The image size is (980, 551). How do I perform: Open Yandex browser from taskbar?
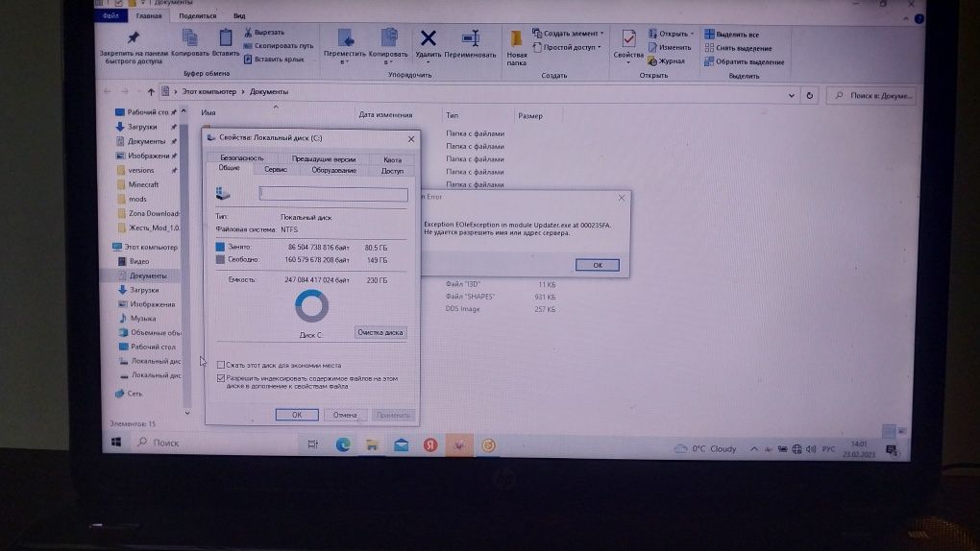click(430, 444)
